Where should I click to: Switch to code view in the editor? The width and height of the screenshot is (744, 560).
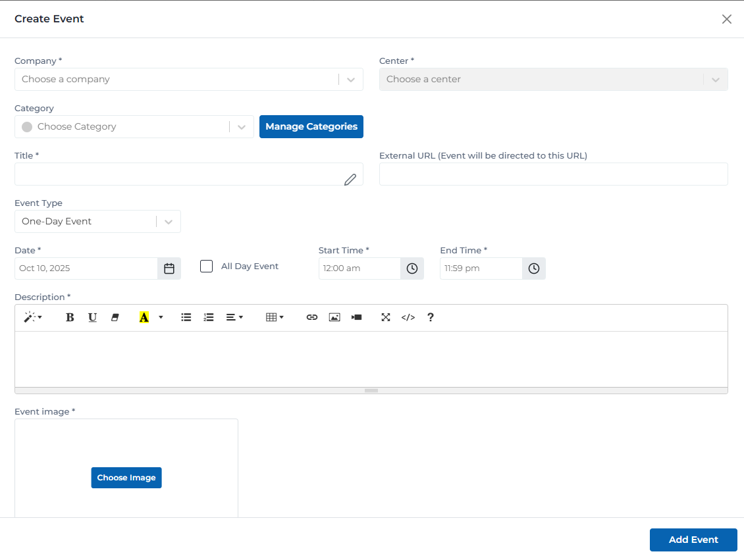(x=408, y=317)
